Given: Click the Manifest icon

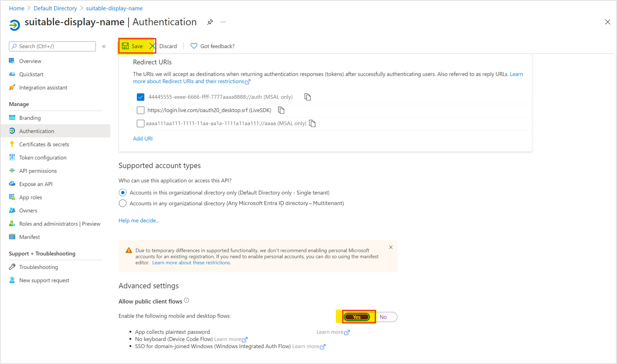Looking at the screenshot, I should click(12, 237).
